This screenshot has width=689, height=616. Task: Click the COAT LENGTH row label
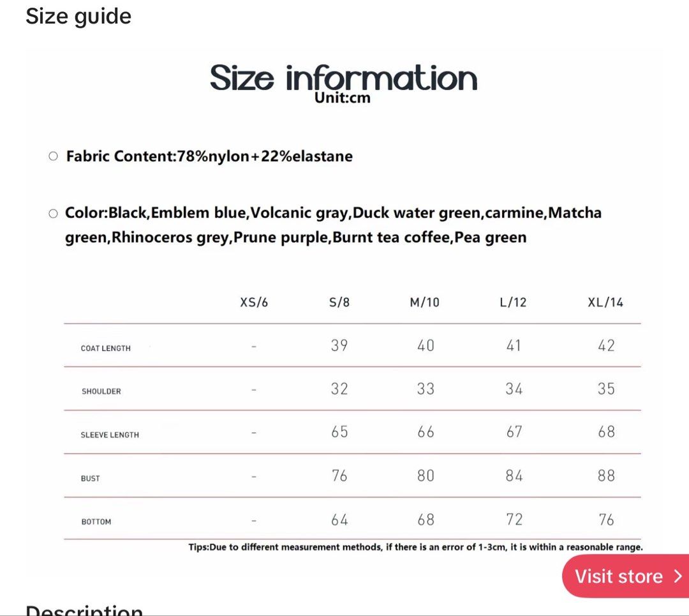105,349
